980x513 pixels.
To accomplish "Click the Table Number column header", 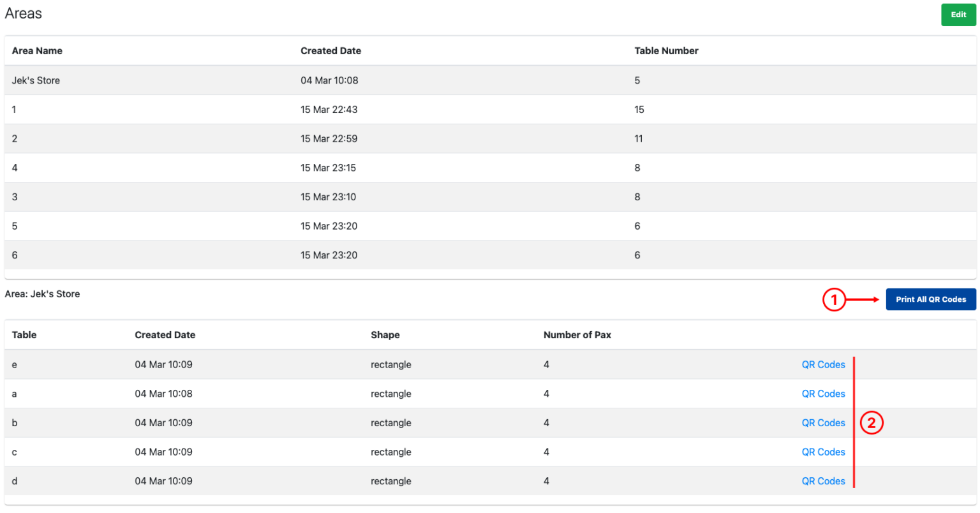I will point(666,50).
